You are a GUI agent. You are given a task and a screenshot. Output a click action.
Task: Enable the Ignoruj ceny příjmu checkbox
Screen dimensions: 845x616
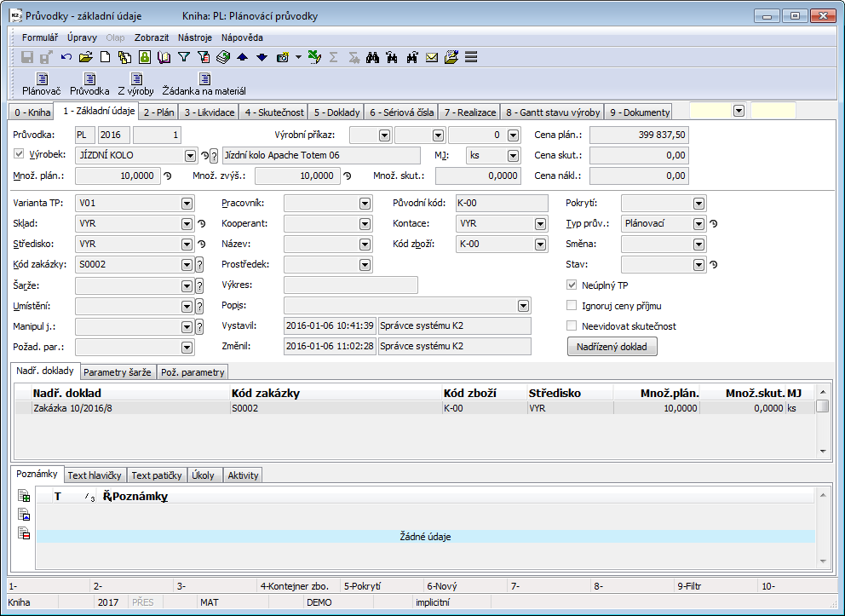[572, 305]
